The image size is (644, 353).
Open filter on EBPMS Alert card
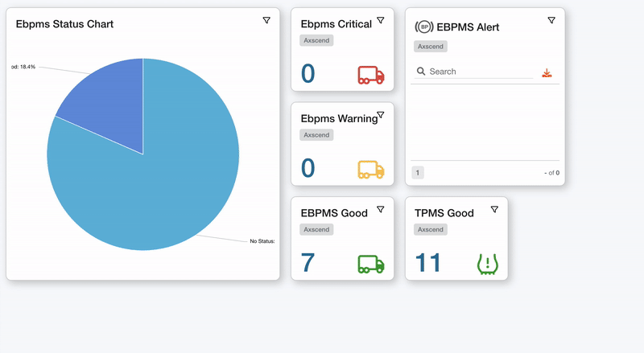click(x=551, y=21)
